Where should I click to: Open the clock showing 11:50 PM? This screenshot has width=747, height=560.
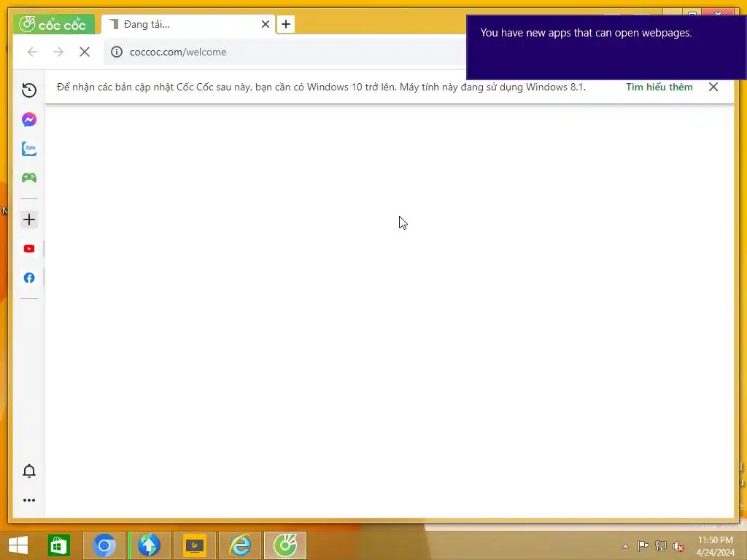[x=715, y=546]
